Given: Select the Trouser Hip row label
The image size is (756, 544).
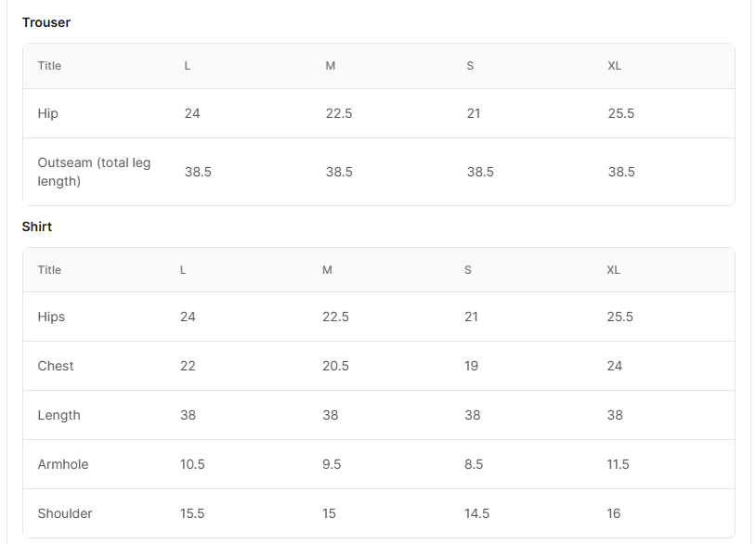Looking at the screenshot, I should (x=47, y=113).
